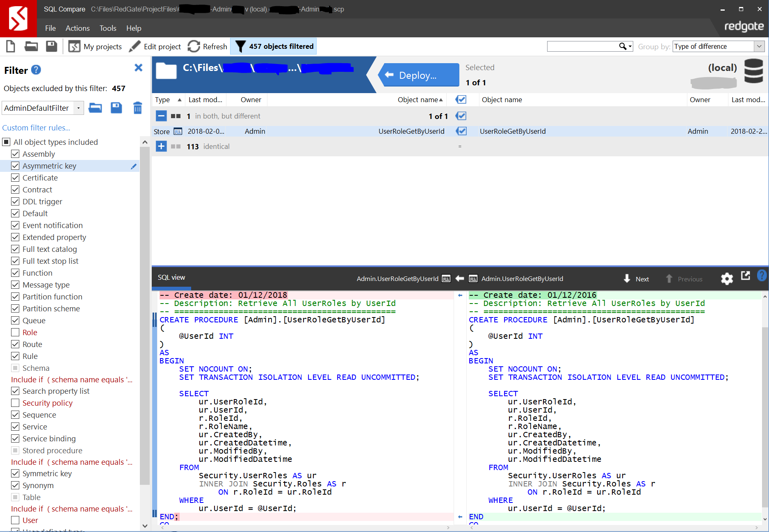This screenshot has height=532, width=769.
Task: Click the search magnifier icon
Action: pyautogui.click(x=623, y=46)
